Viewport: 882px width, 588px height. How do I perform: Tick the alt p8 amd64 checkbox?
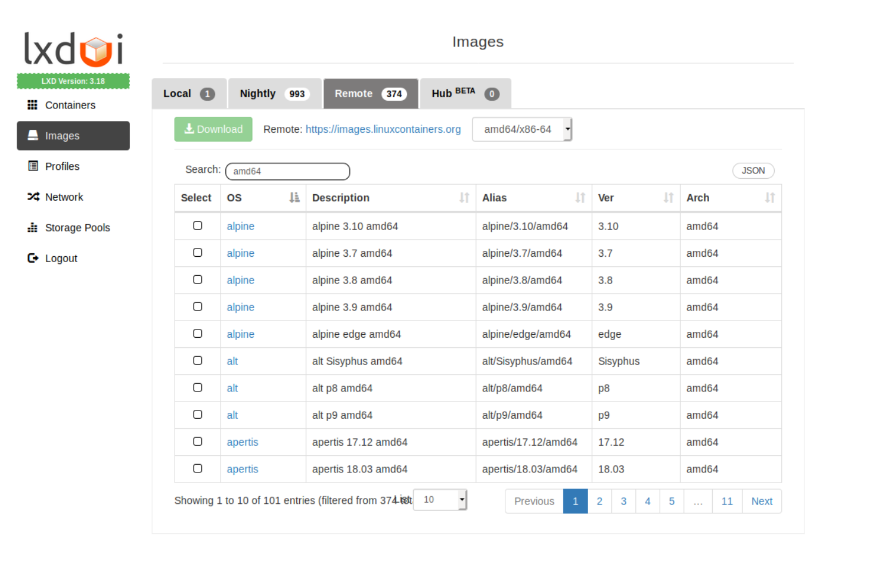[198, 387]
